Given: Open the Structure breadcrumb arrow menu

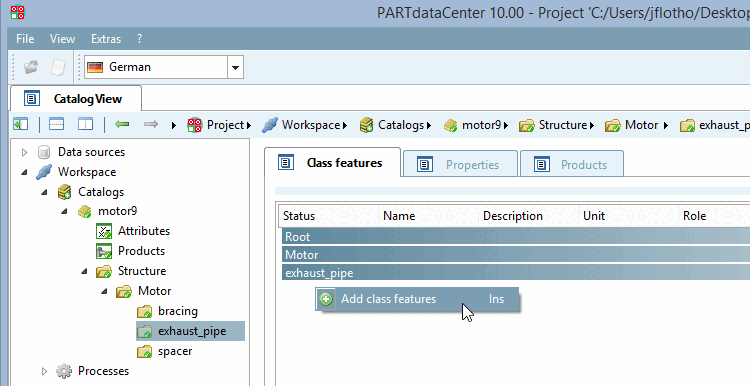Looking at the screenshot, I should 592,126.
